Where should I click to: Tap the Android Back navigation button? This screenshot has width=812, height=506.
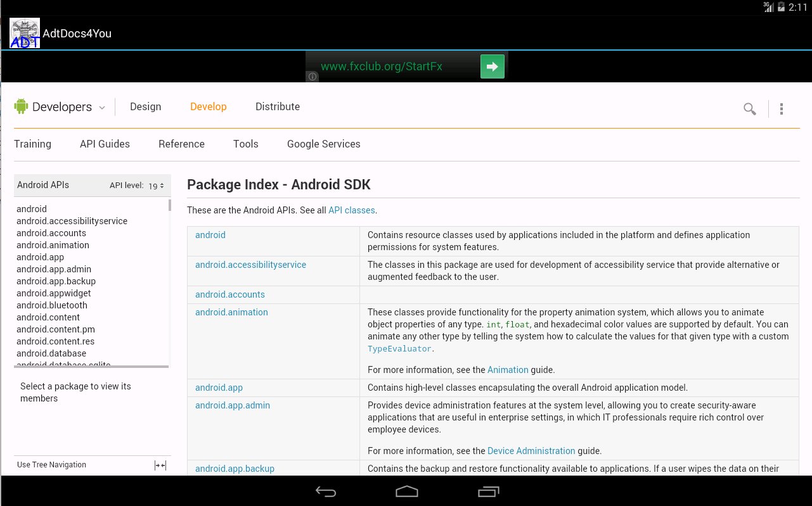pyautogui.click(x=326, y=491)
